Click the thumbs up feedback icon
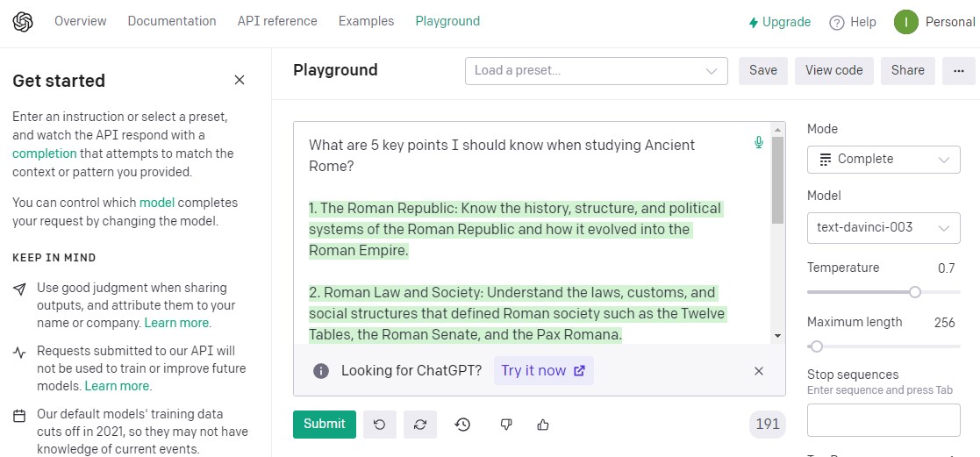Viewport: 980px width, 457px height. point(543,425)
